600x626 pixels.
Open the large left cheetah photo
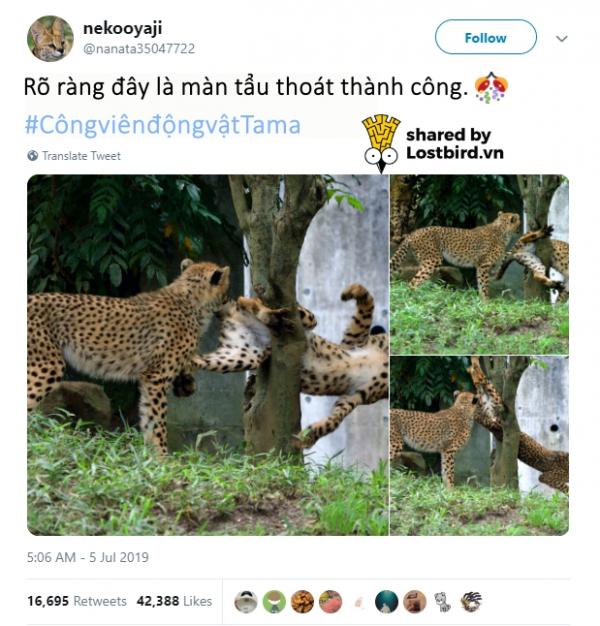point(208,355)
